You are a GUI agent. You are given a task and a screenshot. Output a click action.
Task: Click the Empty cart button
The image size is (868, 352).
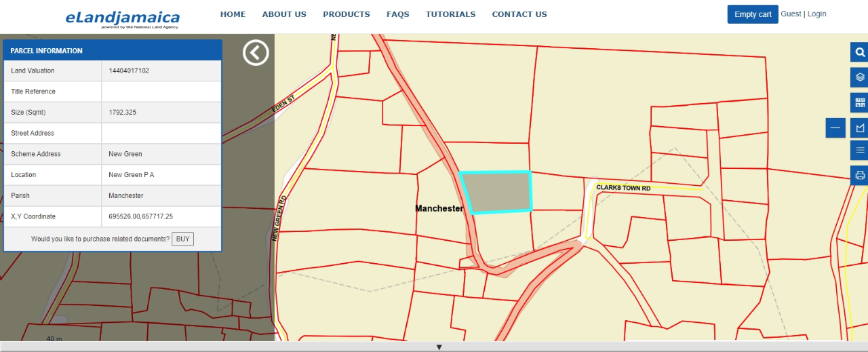(x=752, y=14)
